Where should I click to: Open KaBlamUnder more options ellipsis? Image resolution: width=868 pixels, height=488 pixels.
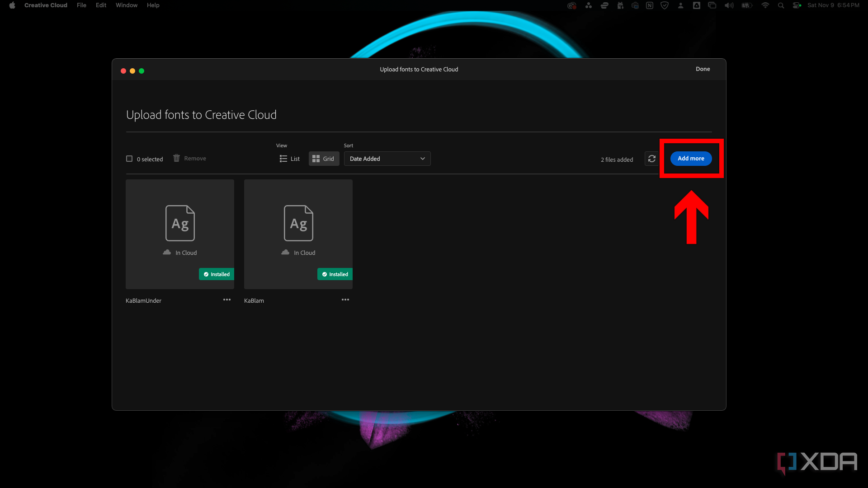pos(227,300)
